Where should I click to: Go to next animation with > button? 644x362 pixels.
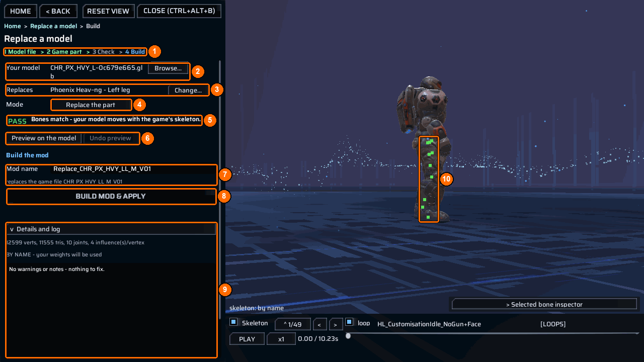point(336,324)
